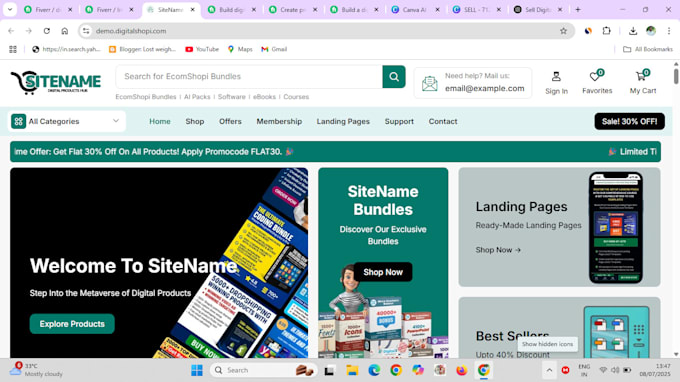
Task: Open the Landing Pages menu item
Action: 343,121
